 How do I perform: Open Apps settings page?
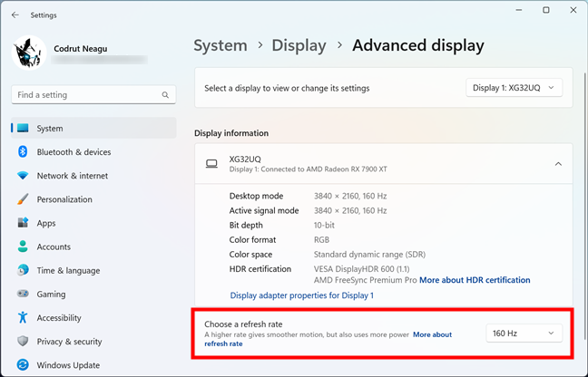point(93,223)
